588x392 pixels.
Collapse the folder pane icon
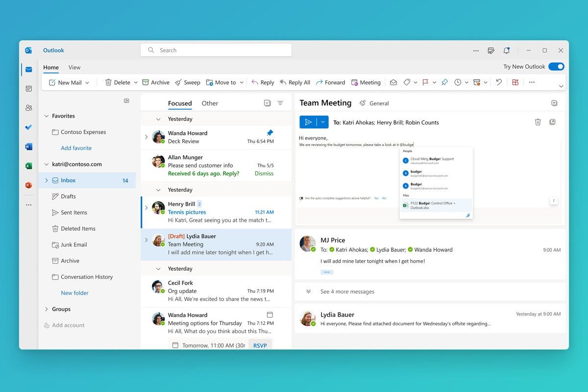126,100
